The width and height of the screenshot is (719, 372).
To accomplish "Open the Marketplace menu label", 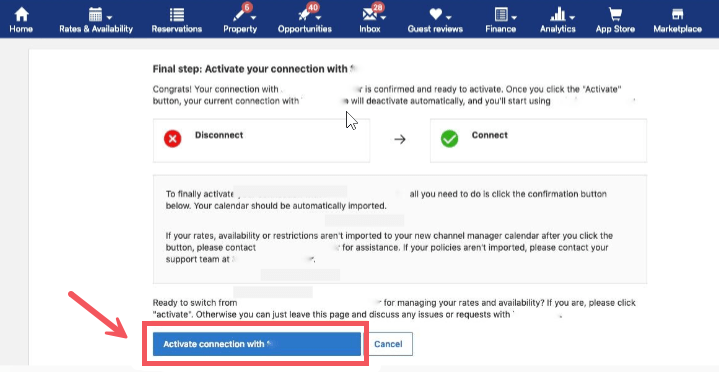I will coord(677,29).
